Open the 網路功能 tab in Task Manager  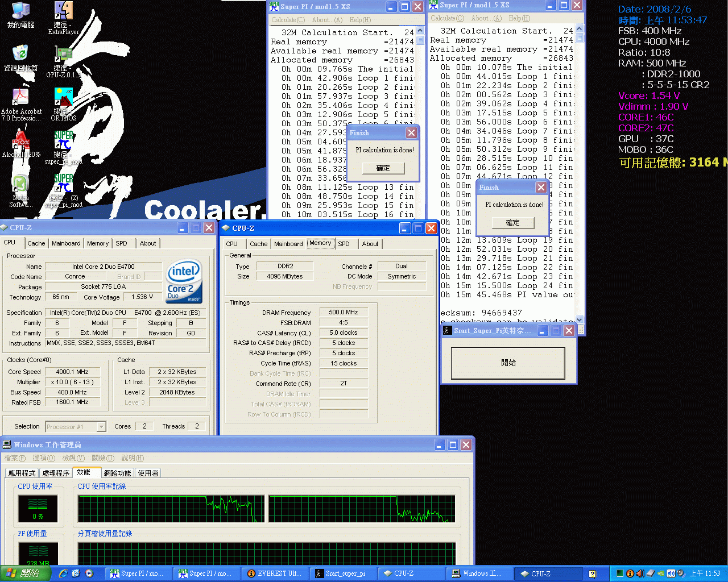117,473
